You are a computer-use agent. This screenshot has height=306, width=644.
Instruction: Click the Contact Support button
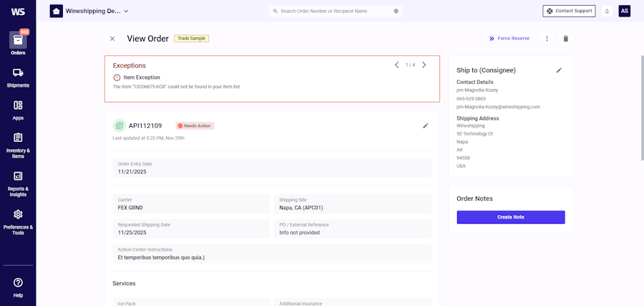[x=568, y=11]
